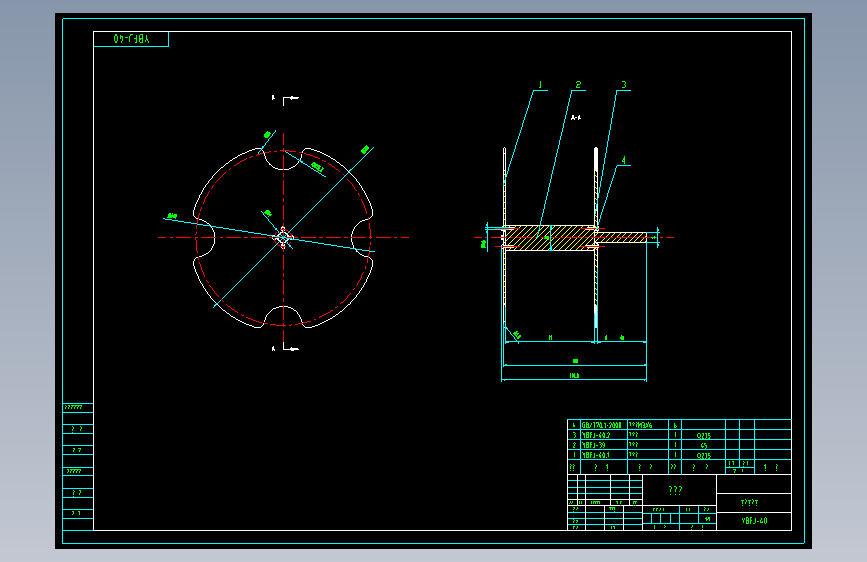Click the Q235 material in the YBFJ-40.1 row

tap(703, 456)
